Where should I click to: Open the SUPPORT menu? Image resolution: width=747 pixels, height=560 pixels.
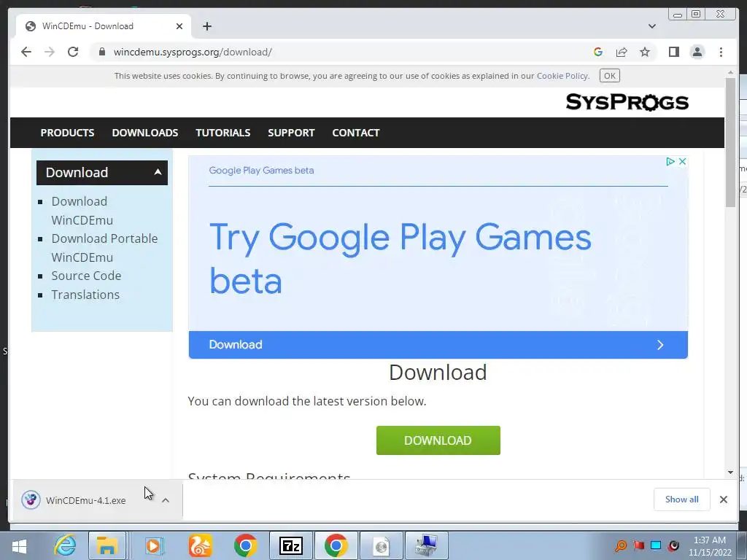click(291, 133)
